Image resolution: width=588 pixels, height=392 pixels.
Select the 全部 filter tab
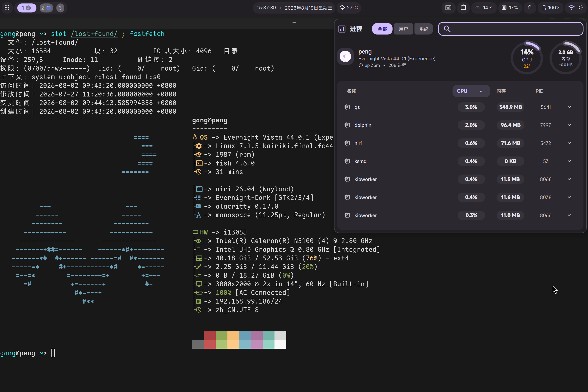tap(382, 29)
